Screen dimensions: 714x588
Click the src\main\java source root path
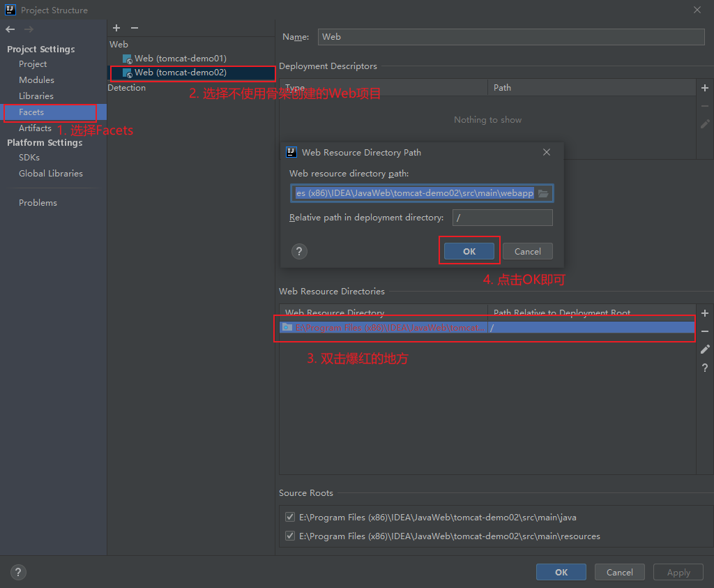tap(438, 518)
